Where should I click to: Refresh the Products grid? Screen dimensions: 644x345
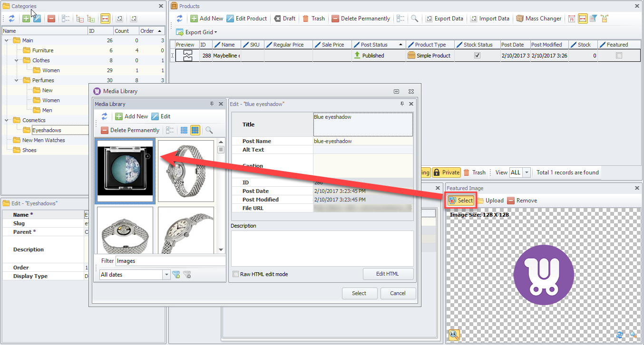pyautogui.click(x=180, y=19)
